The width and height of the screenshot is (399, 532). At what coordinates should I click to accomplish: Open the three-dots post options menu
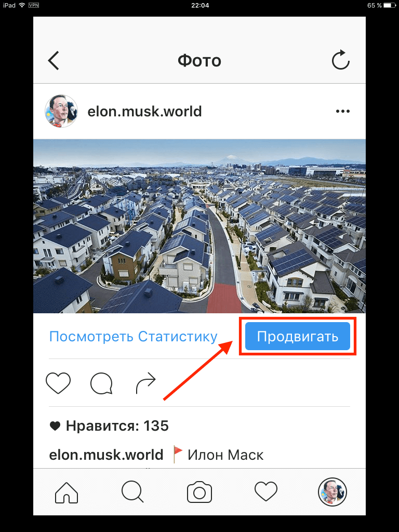pyautogui.click(x=343, y=111)
